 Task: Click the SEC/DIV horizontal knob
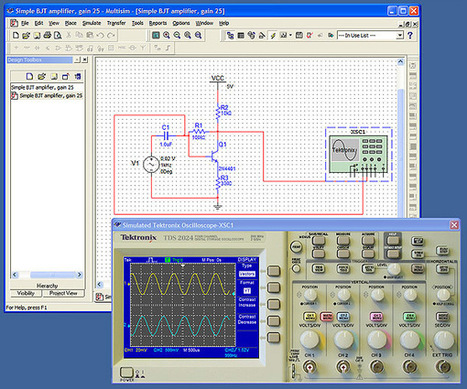(x=443, y=340)
